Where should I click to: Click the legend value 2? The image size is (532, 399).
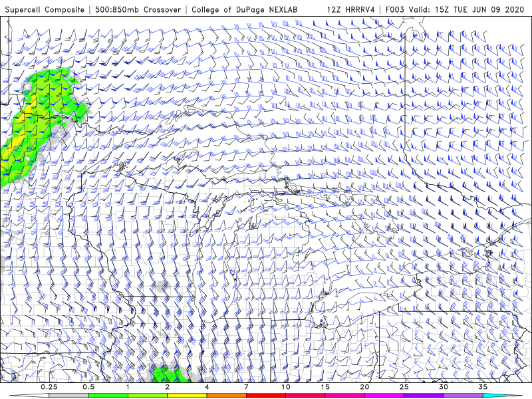168,387
